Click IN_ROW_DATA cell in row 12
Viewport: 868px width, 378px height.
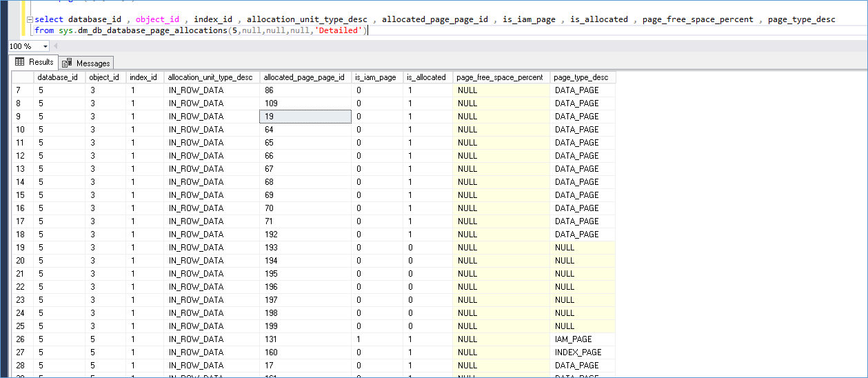(x=212, y=156)
